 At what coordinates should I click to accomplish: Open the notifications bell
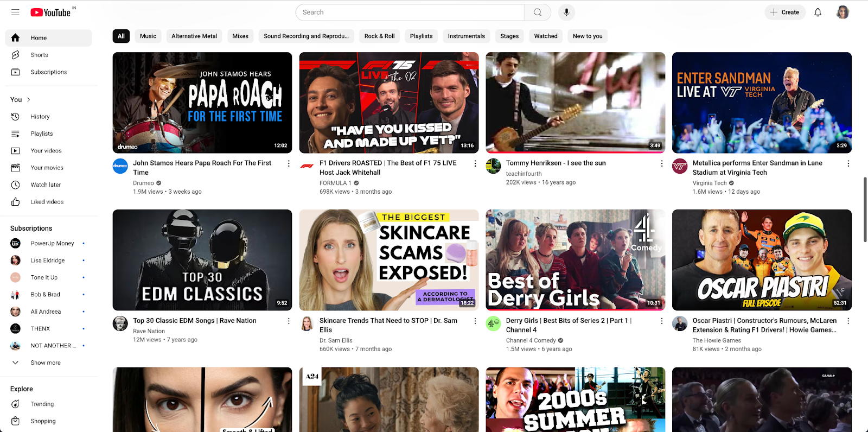pos(818,12)
